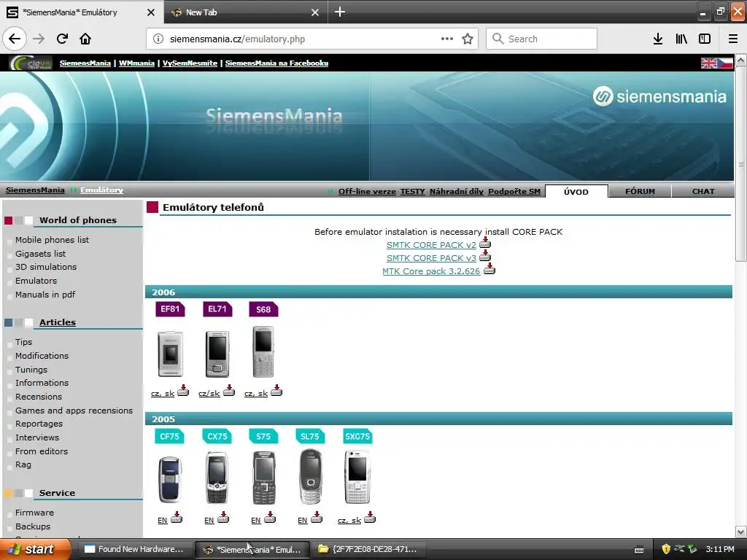This screenshot has height=560, width=747.
Task: Open Manuals in pdf sidebar link
Action: pyautogui.click(x=45, y=295)
